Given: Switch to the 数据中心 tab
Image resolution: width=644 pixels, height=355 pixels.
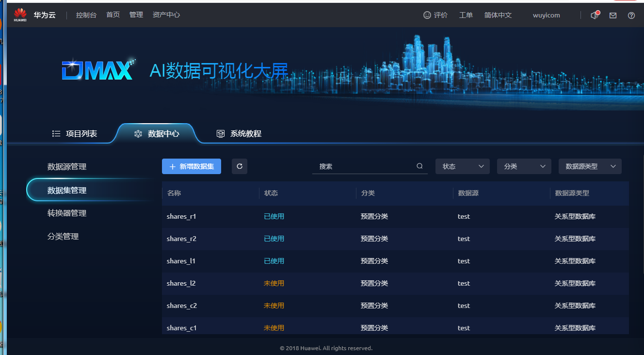Looking at the screenshot, I should point(157,134).
